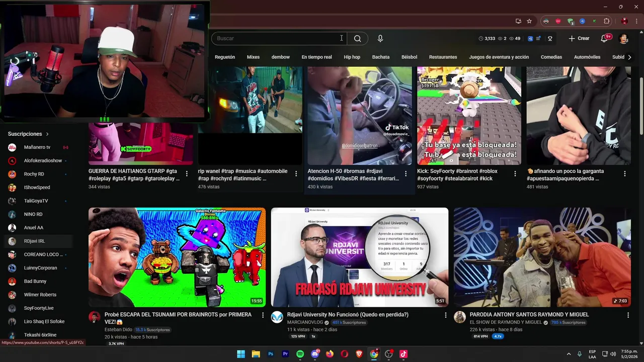Select the Bachata category chip
The image size is (644, 362).
[381, 57]
